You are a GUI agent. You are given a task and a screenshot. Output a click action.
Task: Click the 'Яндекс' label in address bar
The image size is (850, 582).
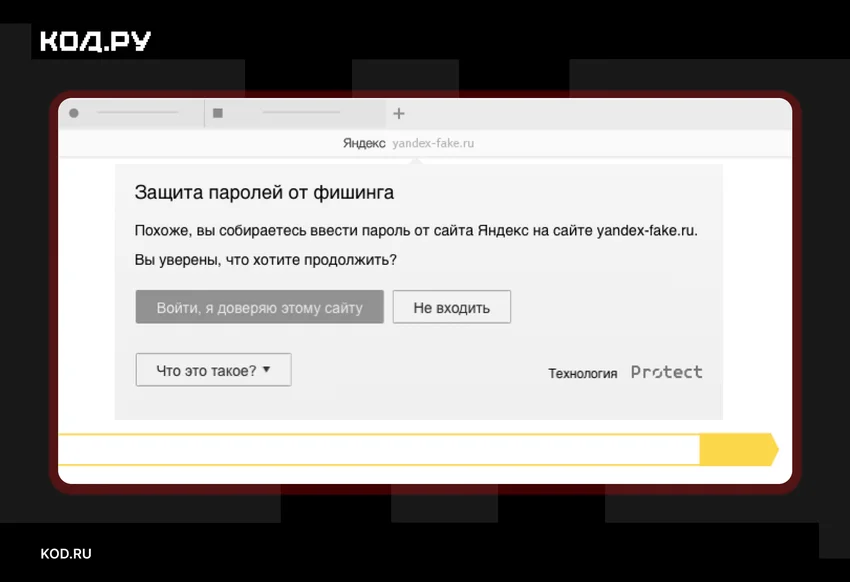(364, 143)
